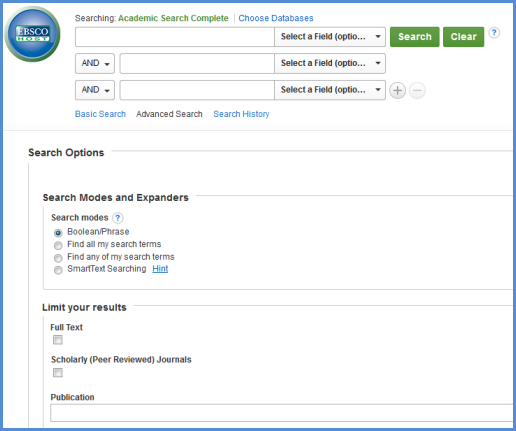Open third row Select a Field dropdown
Screen dimensions: 516x431
330,90
